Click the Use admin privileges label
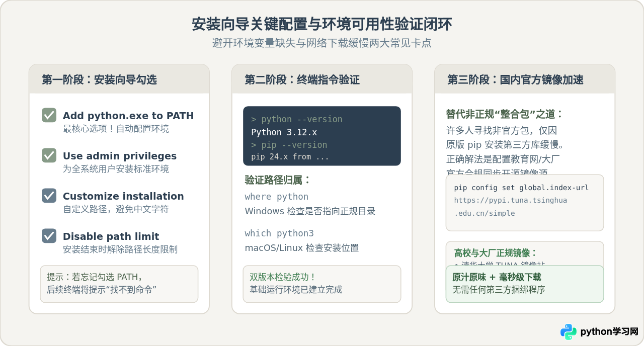 120,156
